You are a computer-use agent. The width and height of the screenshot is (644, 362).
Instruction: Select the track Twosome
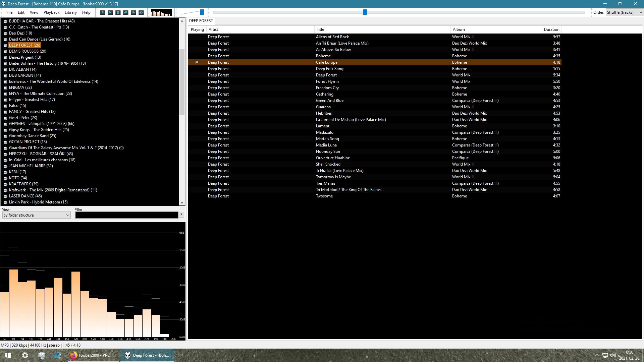375,196
